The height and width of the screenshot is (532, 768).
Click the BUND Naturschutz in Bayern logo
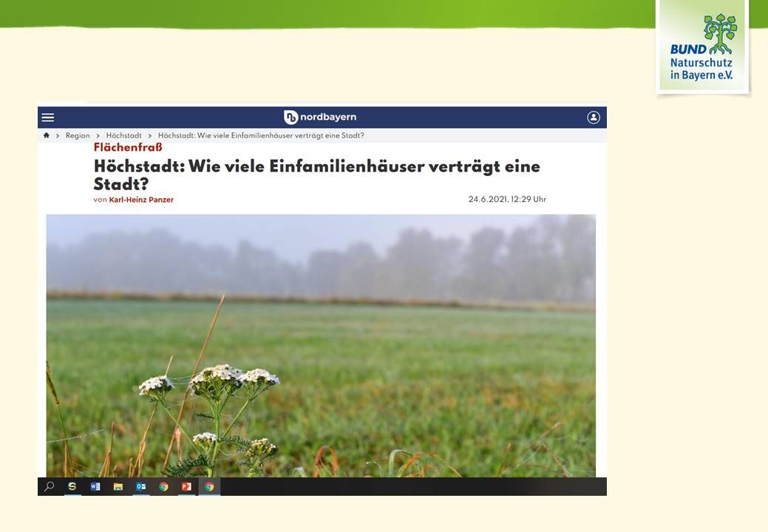[701, 47]
